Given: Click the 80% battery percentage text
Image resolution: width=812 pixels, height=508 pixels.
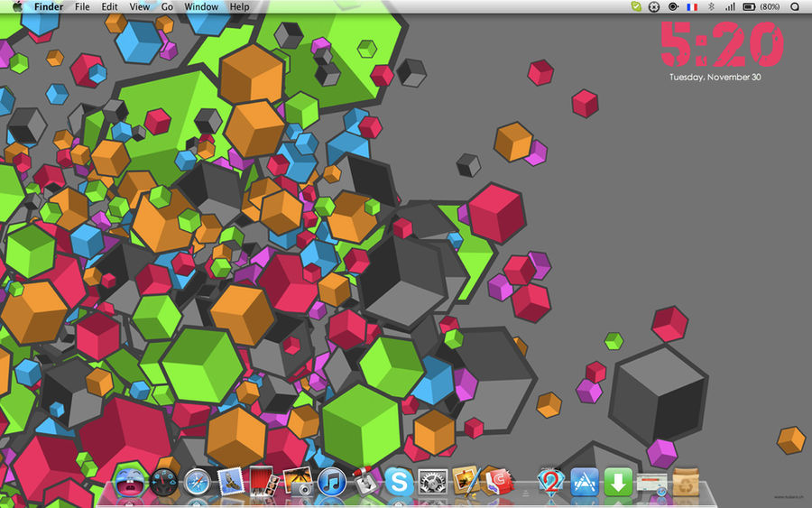Looking at the screenshot, I should click(770, 6).
